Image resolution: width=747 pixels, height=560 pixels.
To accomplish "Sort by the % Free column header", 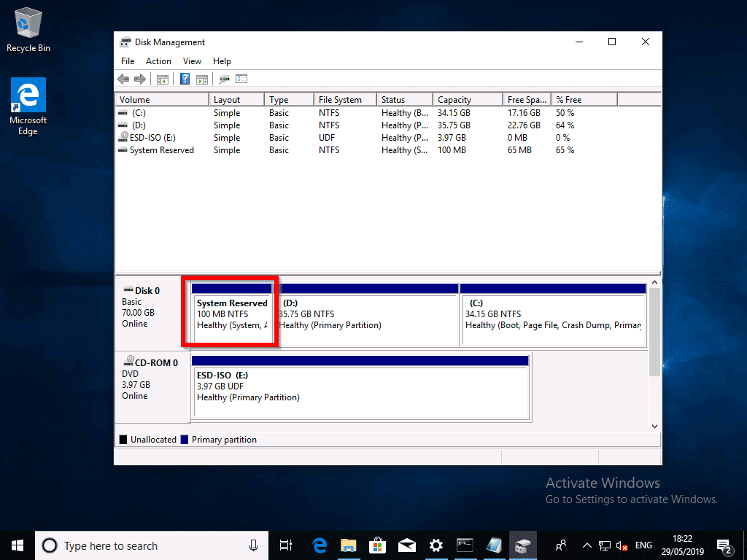I will coord(584,99).
